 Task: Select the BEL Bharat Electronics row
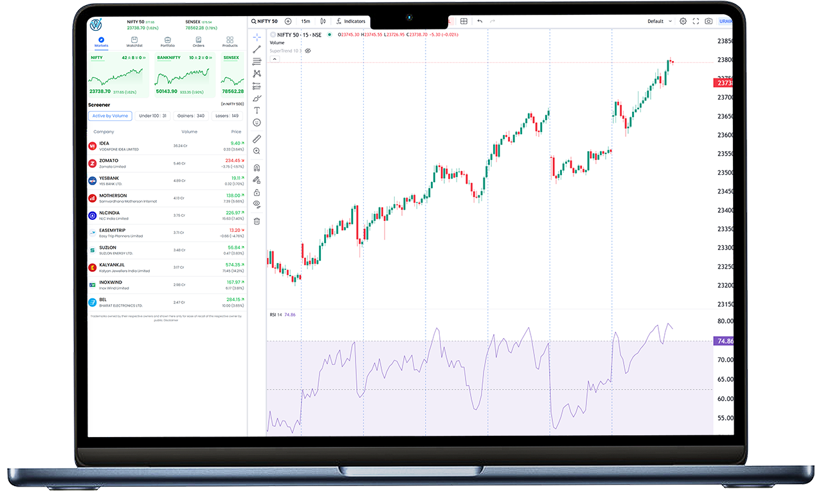166,302
